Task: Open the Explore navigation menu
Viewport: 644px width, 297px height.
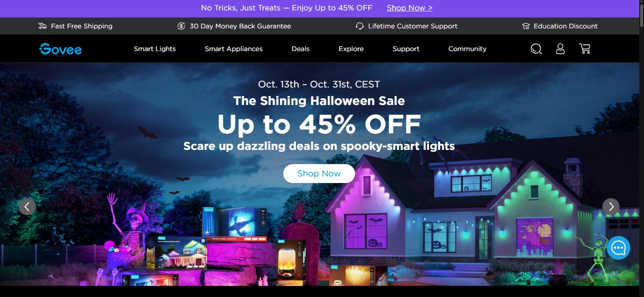Action: point(351,49)
